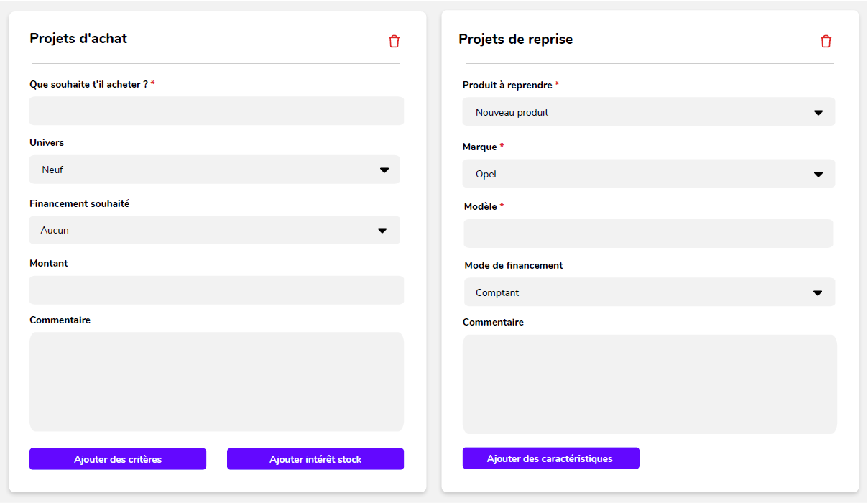The height and width of the screenshot is (503, 868).
Task: Delete the Projets d'achat card
Action: coord(394,42)
